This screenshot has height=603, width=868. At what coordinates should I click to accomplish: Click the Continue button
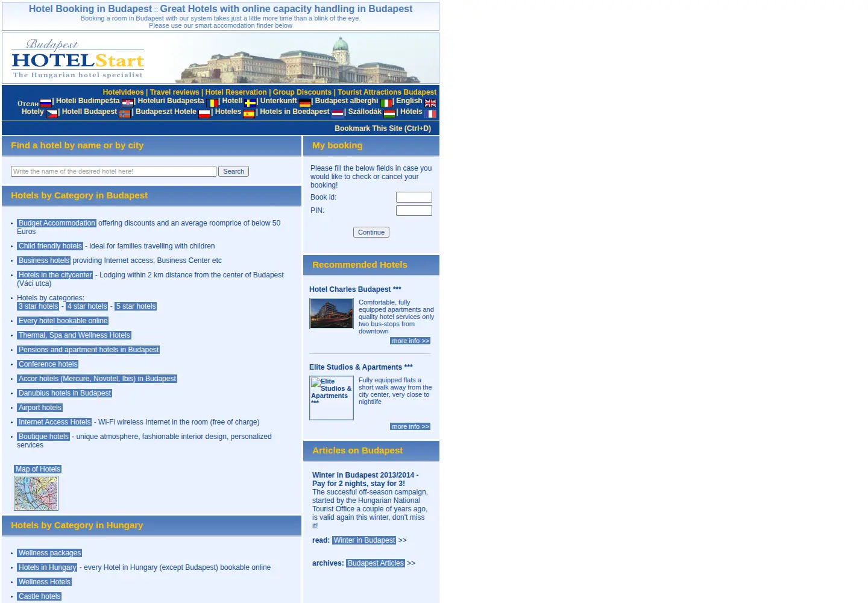point(371,232)
